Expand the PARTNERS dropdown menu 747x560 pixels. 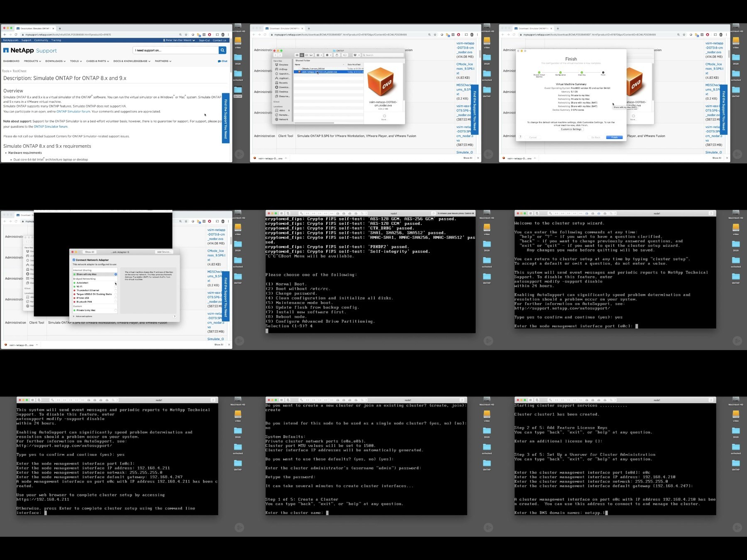pyautogui.click(x=163, y=61)
